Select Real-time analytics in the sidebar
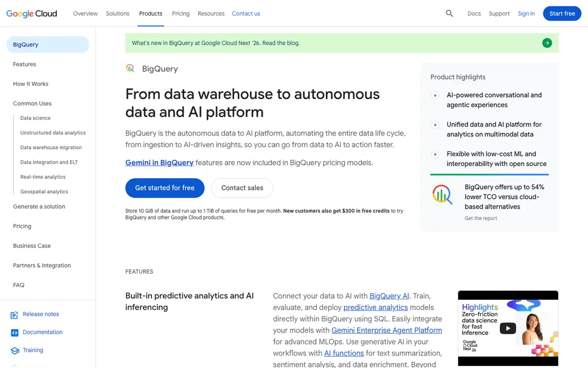588x368 pixels. point(43,177)
